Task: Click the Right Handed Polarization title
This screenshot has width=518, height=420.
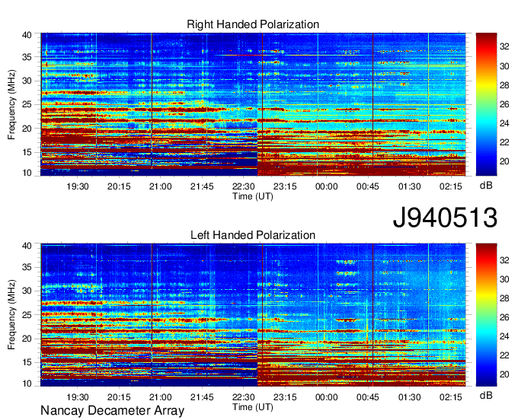Action: [x=253, y=24]
